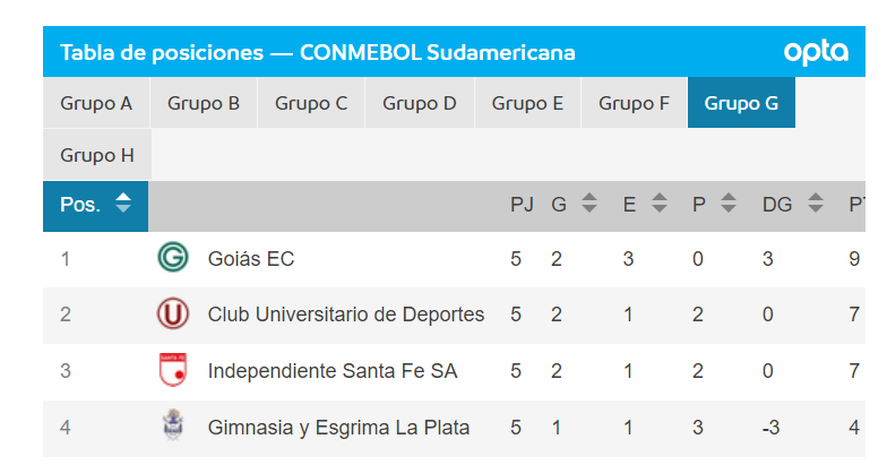887x465 pixels.
Task: Select the Grupo D tab
Action: [x=419, y=103]
